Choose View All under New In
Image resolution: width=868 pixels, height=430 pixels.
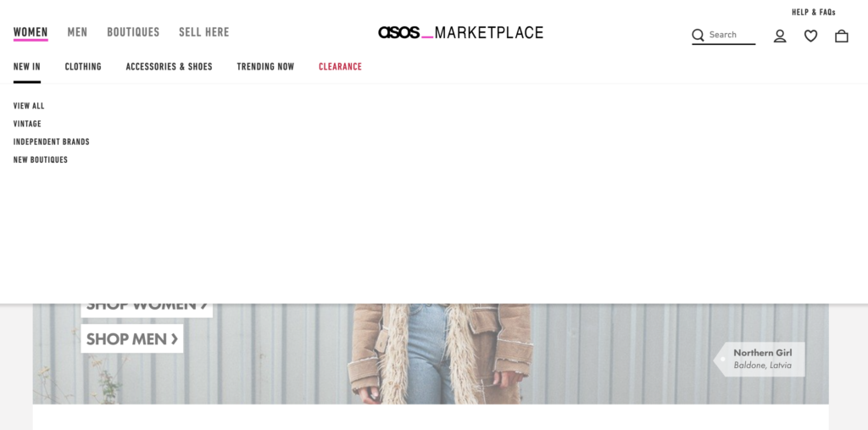point(29,106)
